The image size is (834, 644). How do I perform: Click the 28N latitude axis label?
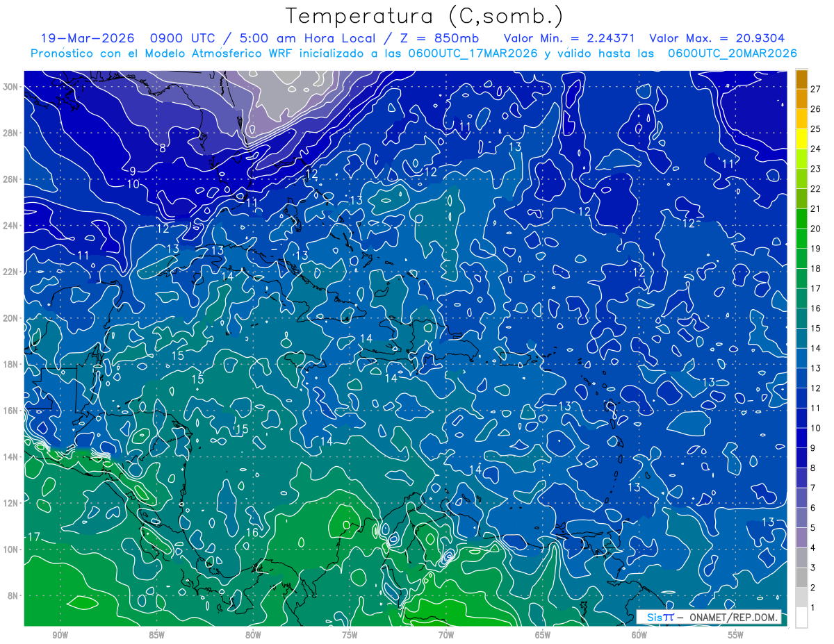coord(10,133)
